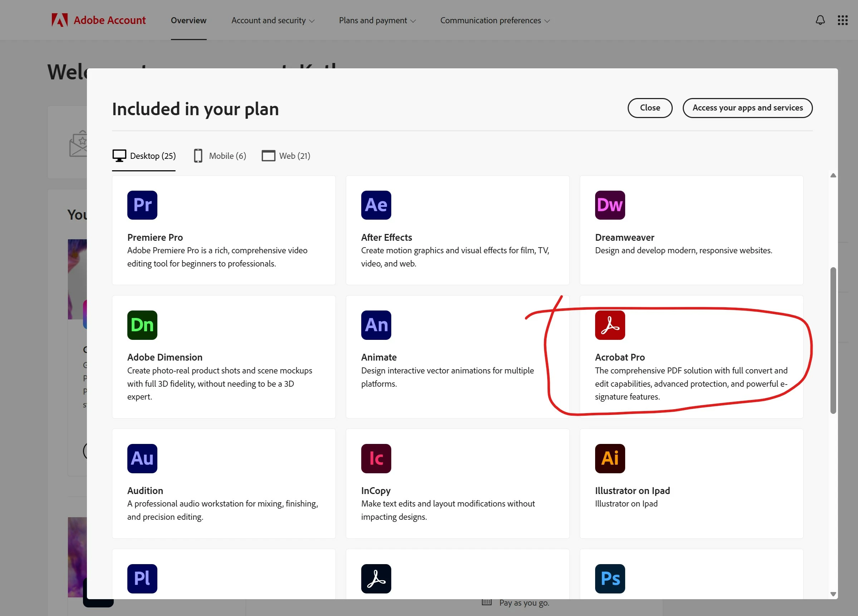Click the Close button
The height and width of the screenshot is (616, 858).
pos(649,108)
